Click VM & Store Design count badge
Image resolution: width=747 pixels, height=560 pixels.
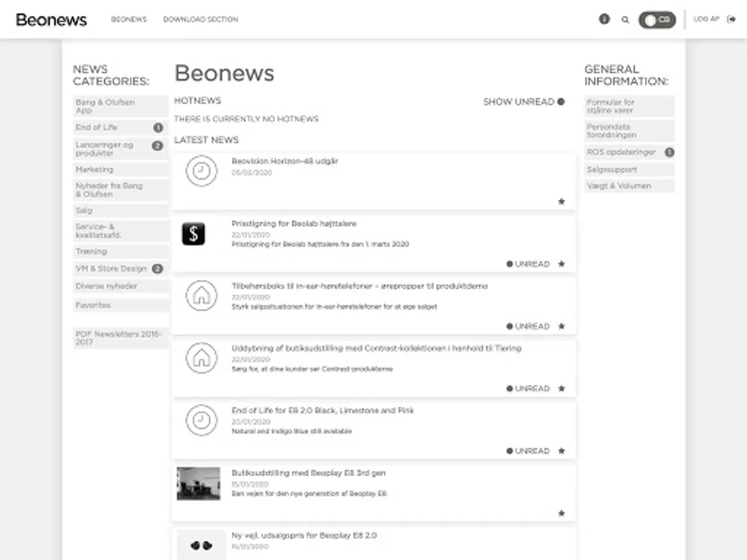click(x=157, y=269)
